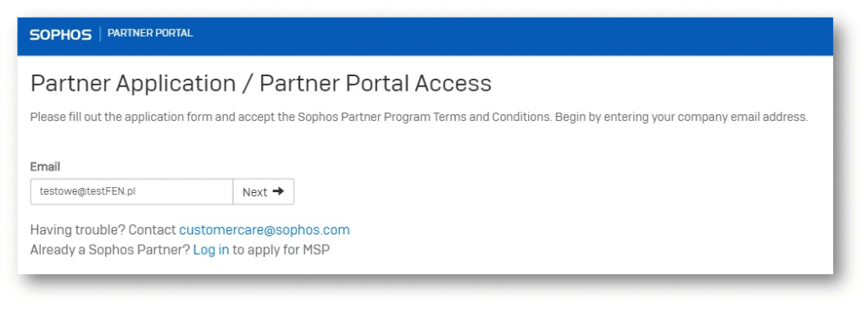Click the "Partner Portal Access" part of the heading
868x309 pixels.
[376, 84]
